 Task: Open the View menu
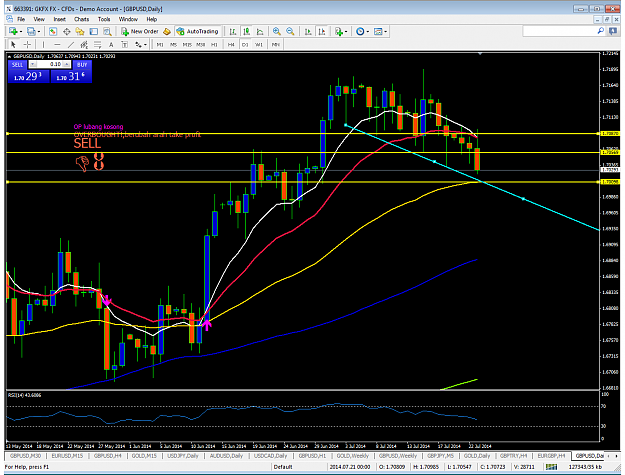tap(39, 19)
